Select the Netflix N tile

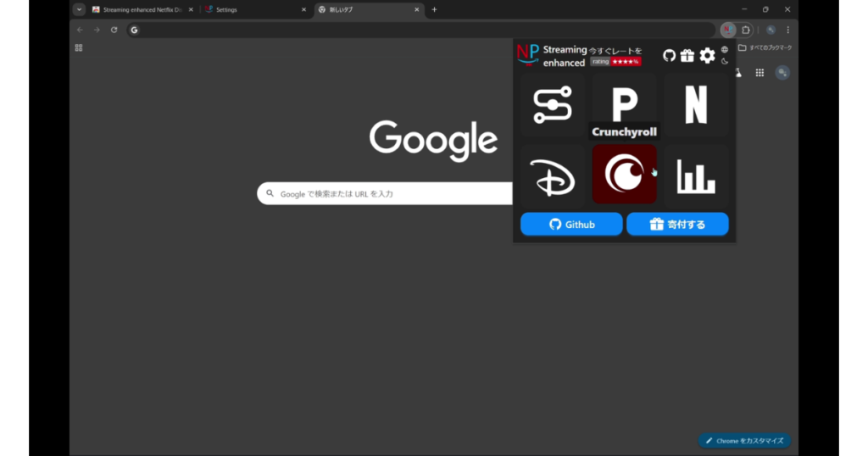(x=696, y=105)
